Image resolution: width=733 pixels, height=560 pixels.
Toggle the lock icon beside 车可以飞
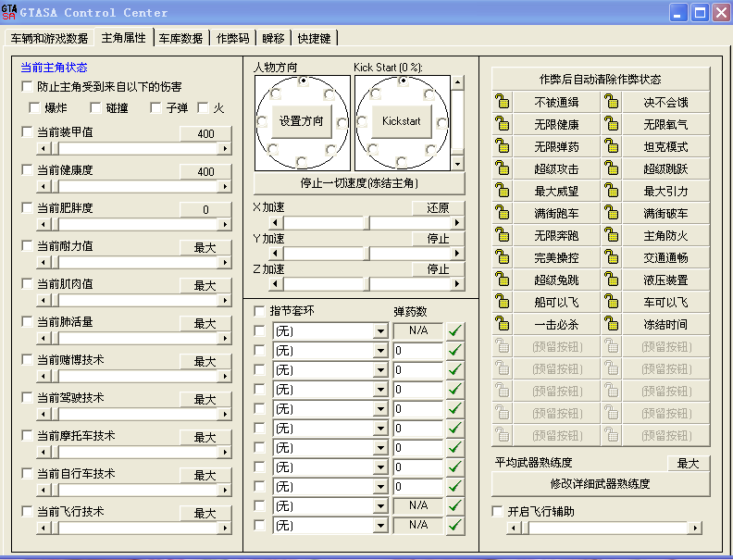[x=612, y=302]
